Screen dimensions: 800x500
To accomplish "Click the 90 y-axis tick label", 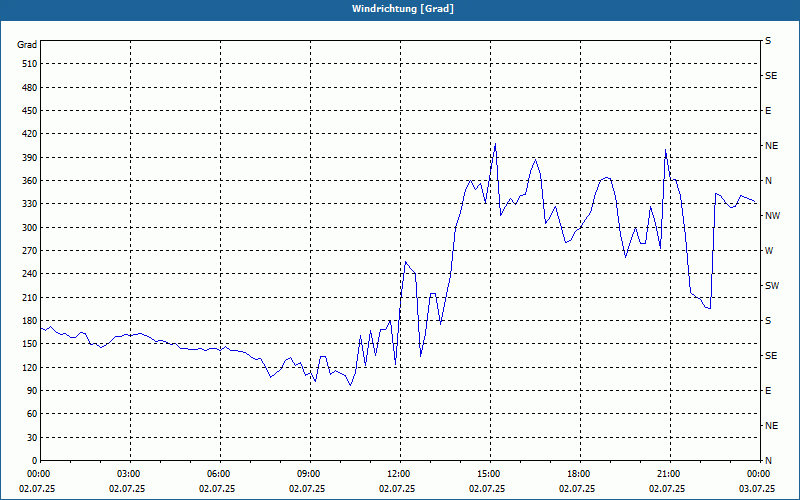I will click(x=32, y=390).
